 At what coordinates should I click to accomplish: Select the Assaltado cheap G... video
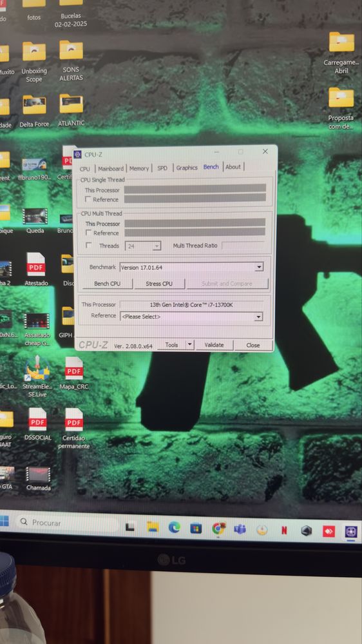coord(36,330)
